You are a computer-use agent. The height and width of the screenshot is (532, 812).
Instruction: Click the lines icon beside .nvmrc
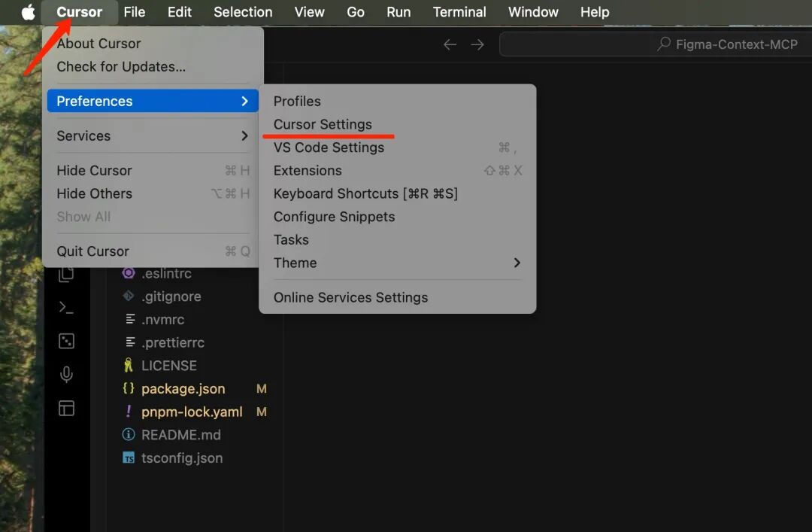130,319
